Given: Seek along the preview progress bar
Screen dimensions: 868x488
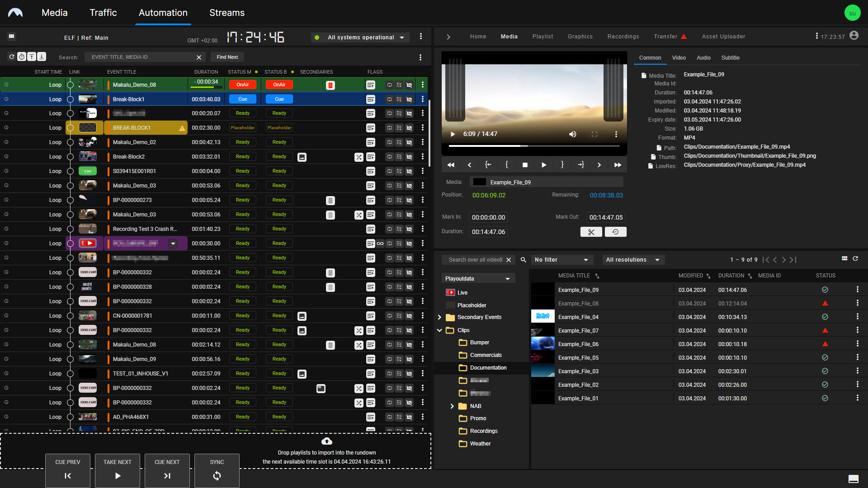Looking at the screenshot, I should tap(534, 146).
